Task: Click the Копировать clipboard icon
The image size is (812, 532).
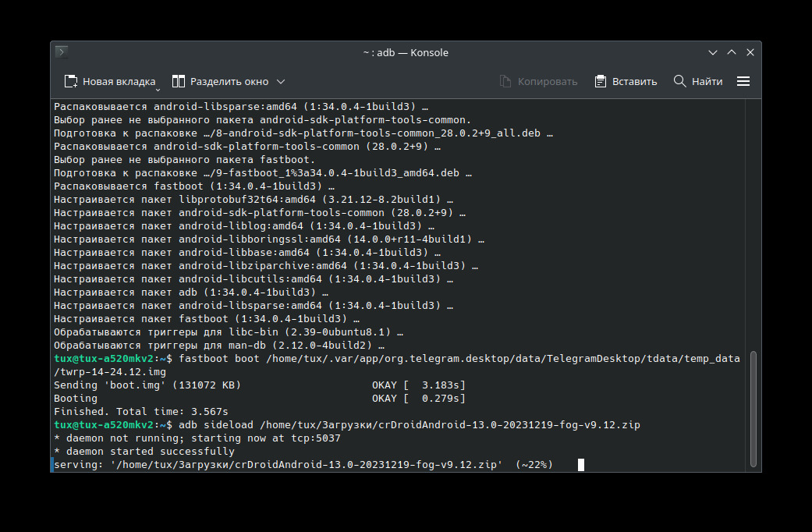Action: coord(505,81)
